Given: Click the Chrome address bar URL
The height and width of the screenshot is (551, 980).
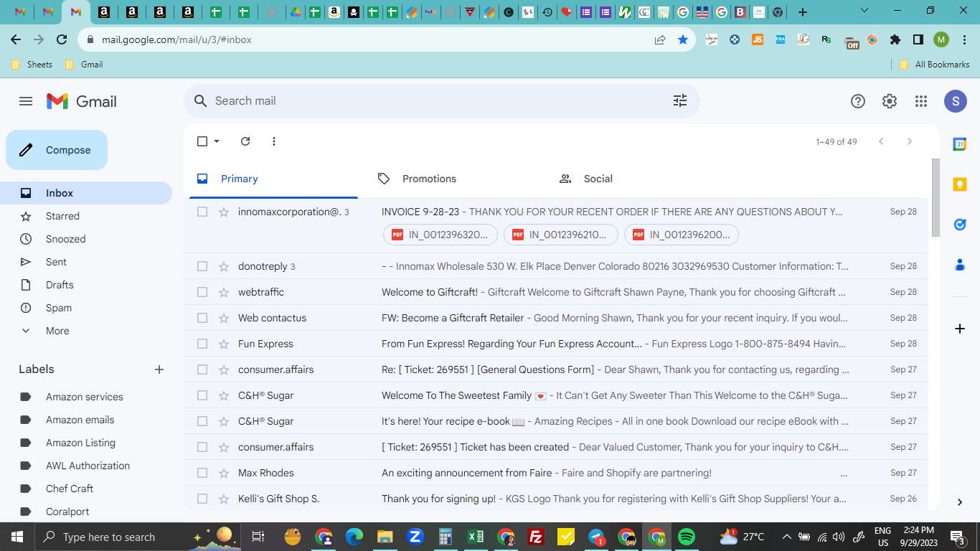Looking at the screenshot, I should click(176, 40).
